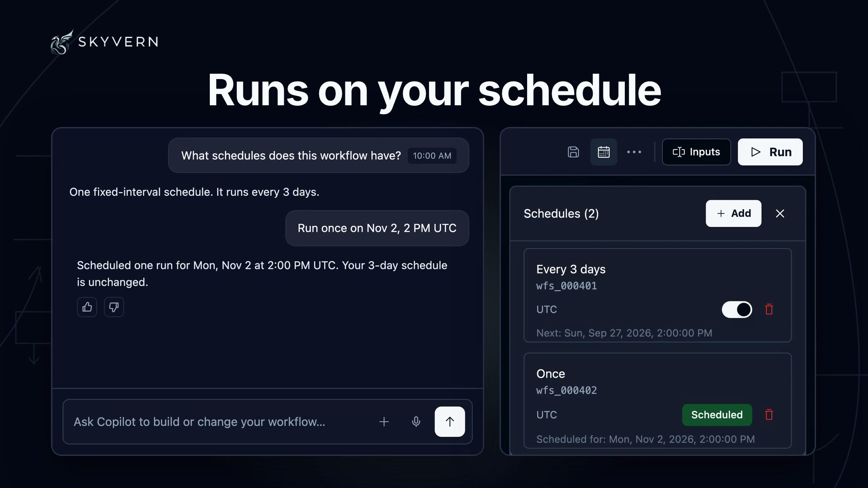Image resolution: width=868 pixels, height=488 pixels.
Task: Activate the microphone voice input
Action: [416, 422]
